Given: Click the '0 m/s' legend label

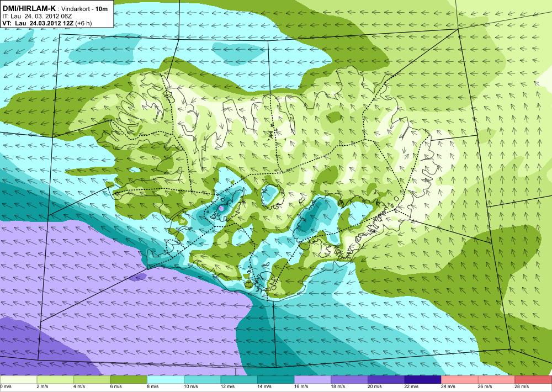Looking at the screenshot, I should [x=6, y=386].
